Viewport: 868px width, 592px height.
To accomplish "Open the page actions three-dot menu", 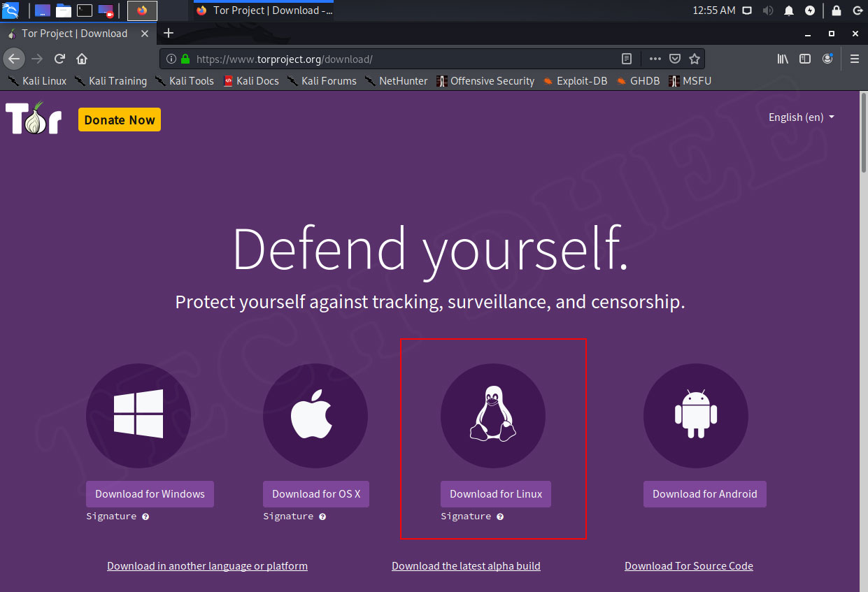I will [654, 59].
